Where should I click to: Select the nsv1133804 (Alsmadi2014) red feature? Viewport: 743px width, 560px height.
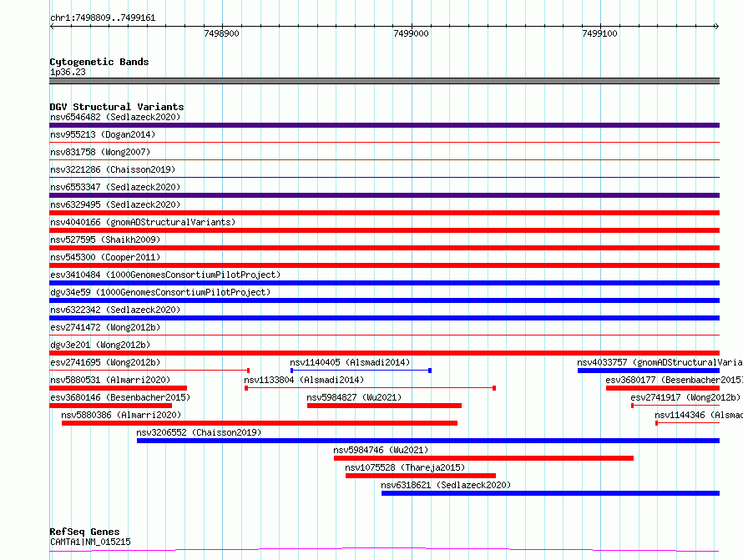[370, 388]
